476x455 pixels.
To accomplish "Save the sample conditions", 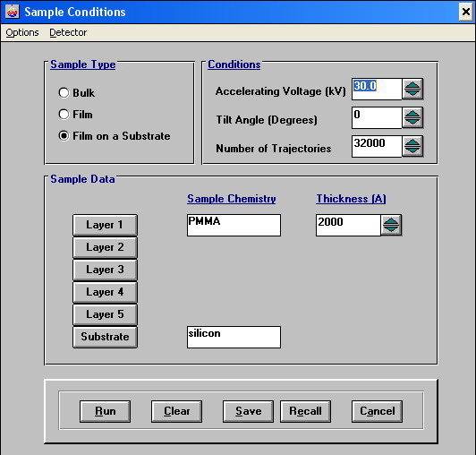I will tap(248, 411).
